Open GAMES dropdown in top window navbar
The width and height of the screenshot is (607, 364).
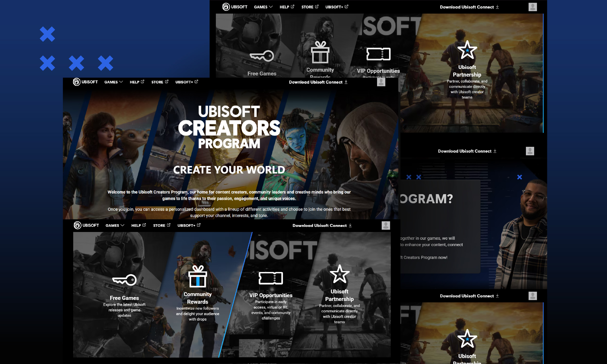263,7
